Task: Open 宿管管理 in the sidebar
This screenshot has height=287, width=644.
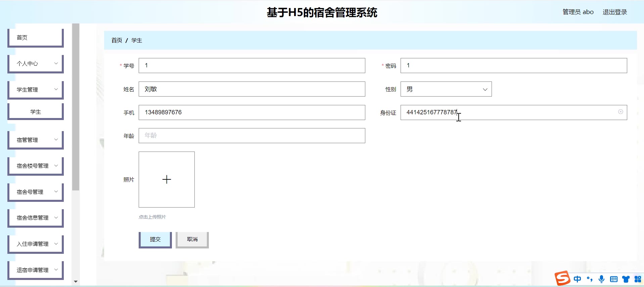Action: [36, 140]
